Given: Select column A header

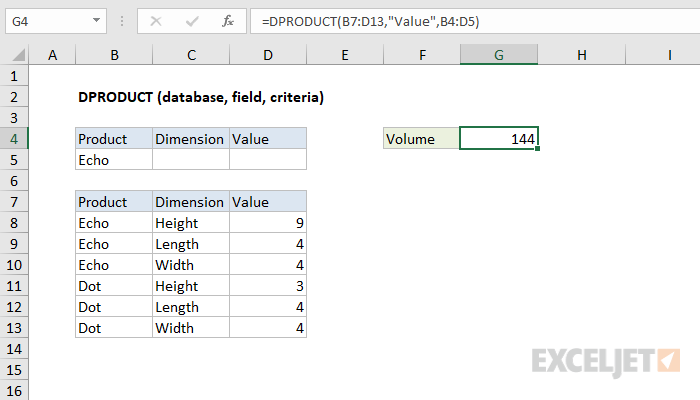Looking at the screenshot, I should coord(52,55).
